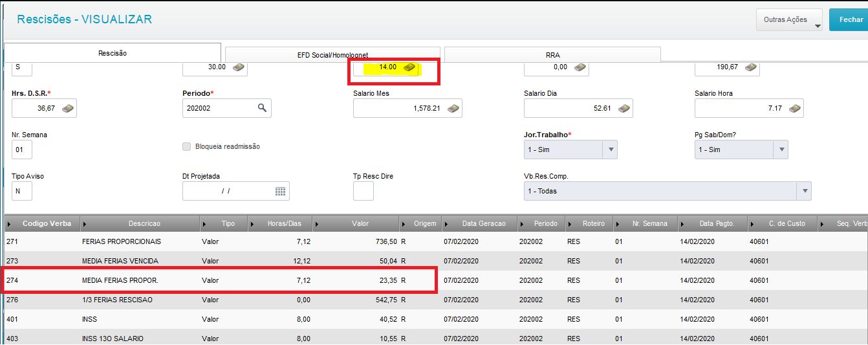This screenshot has width=868, height=345.
Task: Click value 50,04 in Valor column
Action: pyautogui.click(x=387, y=261)
